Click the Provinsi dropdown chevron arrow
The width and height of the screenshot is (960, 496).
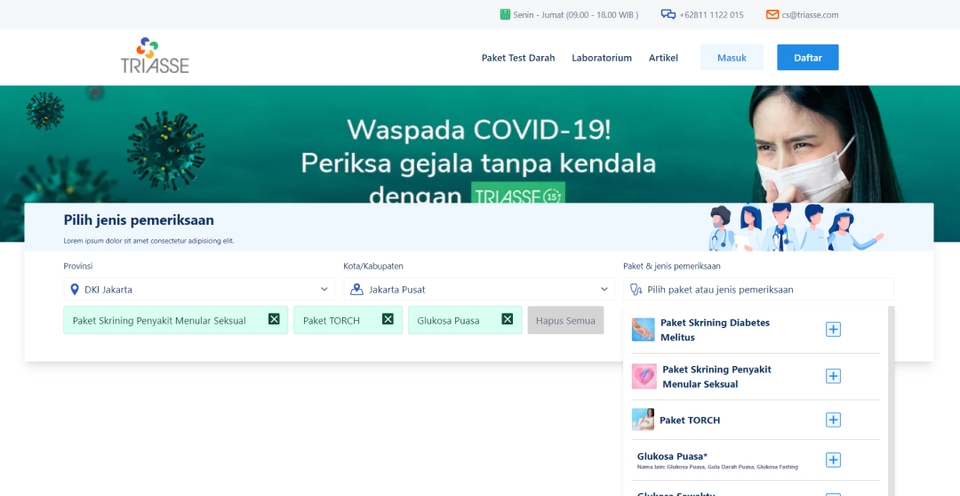(x=324, y=289)
